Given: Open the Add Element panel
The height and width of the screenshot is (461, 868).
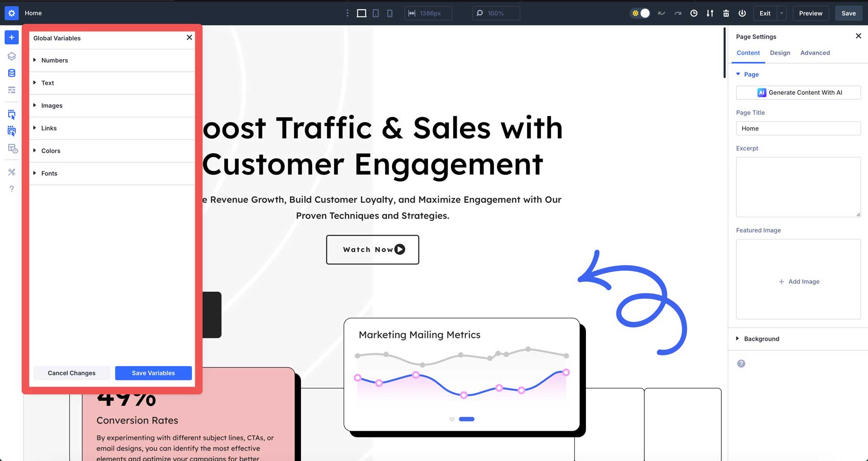Looking at the screenshot, I should (12, 37).
